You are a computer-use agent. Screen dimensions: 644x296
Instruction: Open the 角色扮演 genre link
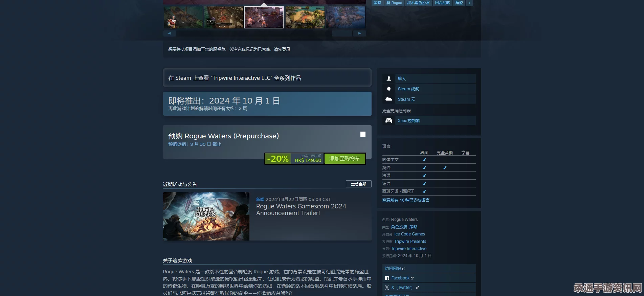point(399,227)
